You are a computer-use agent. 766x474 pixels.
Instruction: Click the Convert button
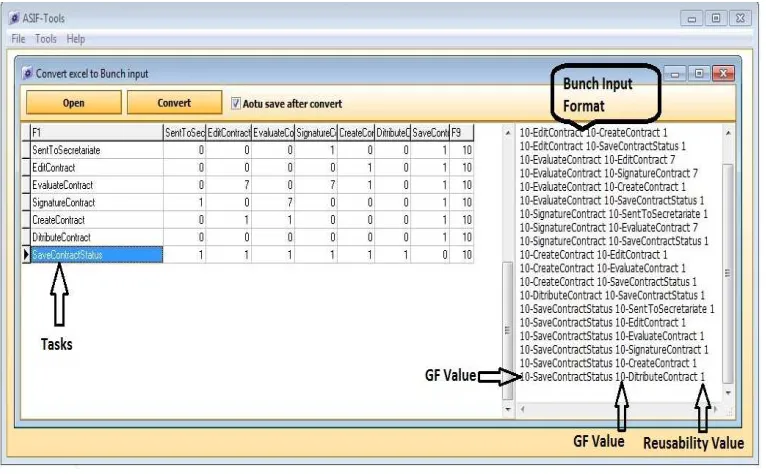174,103
